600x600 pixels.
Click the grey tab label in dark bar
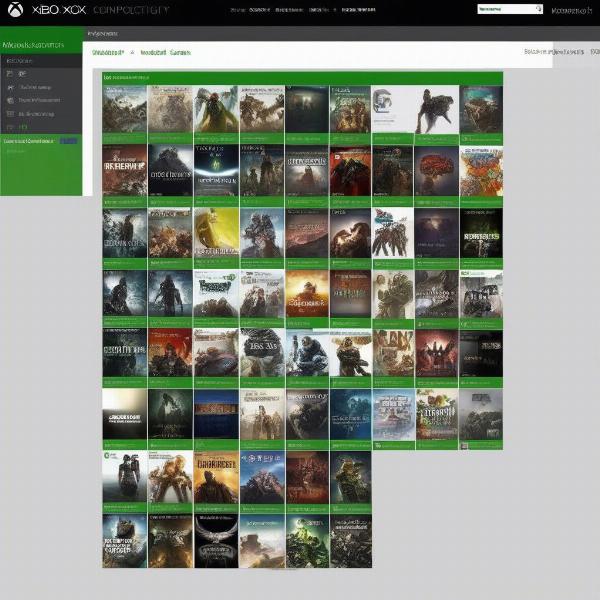click(x=103, y=34)
